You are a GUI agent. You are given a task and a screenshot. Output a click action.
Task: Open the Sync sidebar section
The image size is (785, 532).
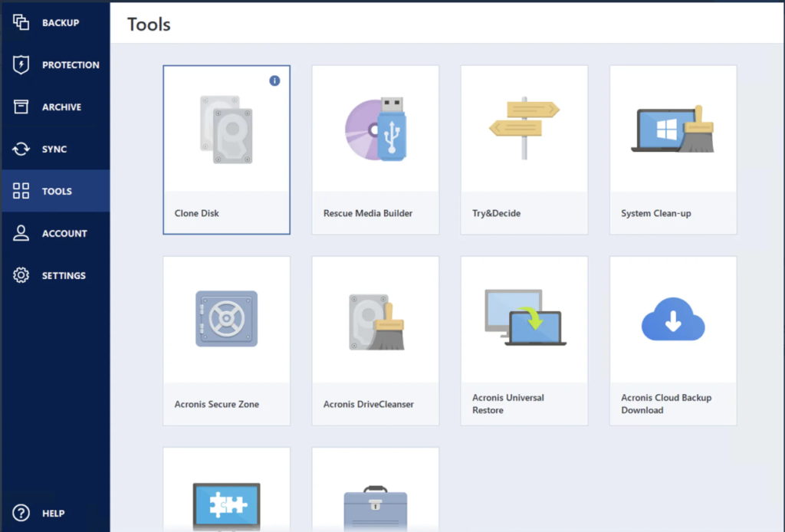click(55, 149)
